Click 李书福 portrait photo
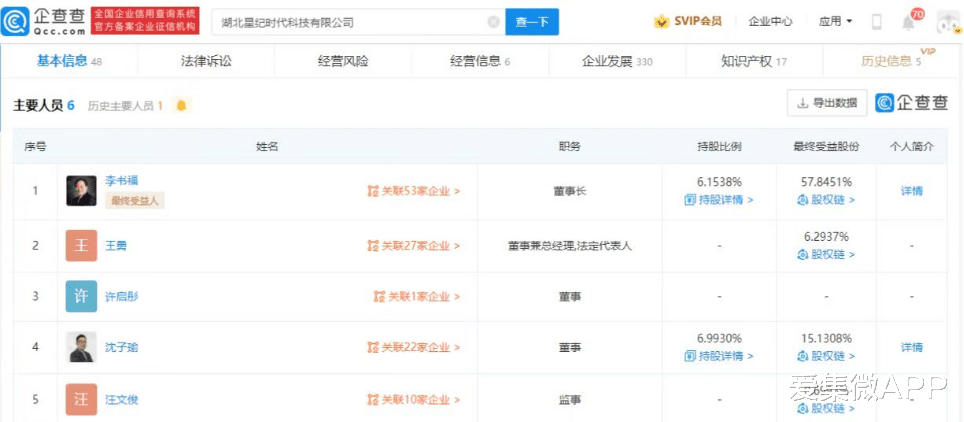The image size is (964, 422). pyautogui.click(x=81, y=191)
